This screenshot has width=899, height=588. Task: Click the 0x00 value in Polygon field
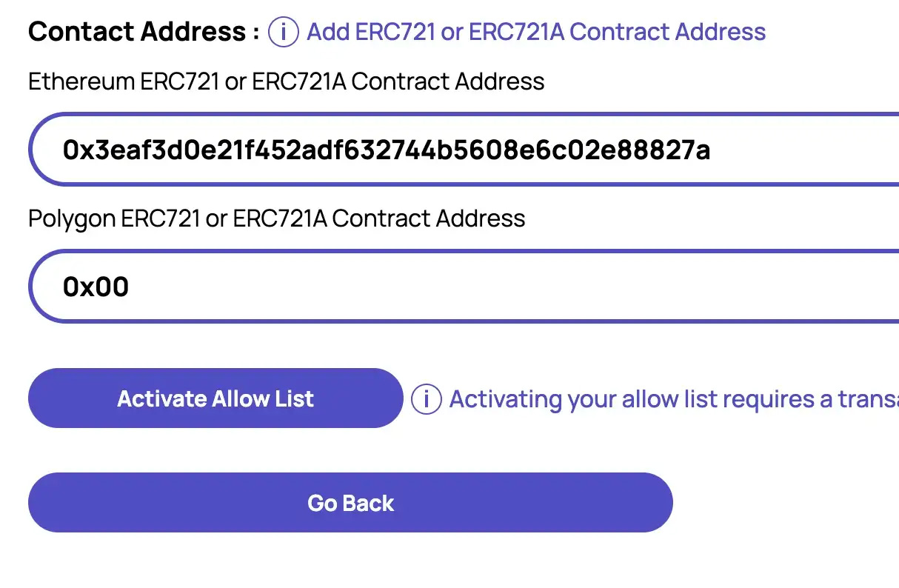tap(96, 287)
